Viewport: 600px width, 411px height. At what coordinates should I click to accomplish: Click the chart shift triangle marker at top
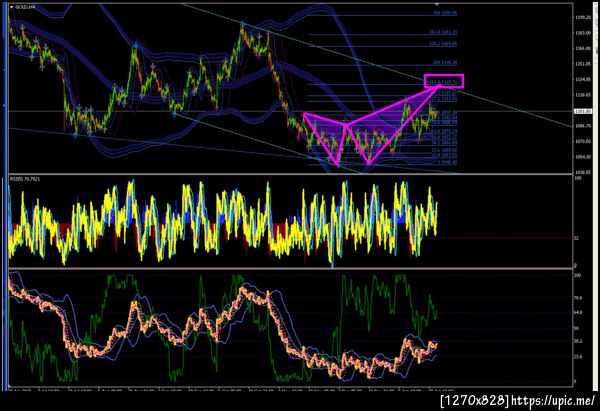point(437,4)
